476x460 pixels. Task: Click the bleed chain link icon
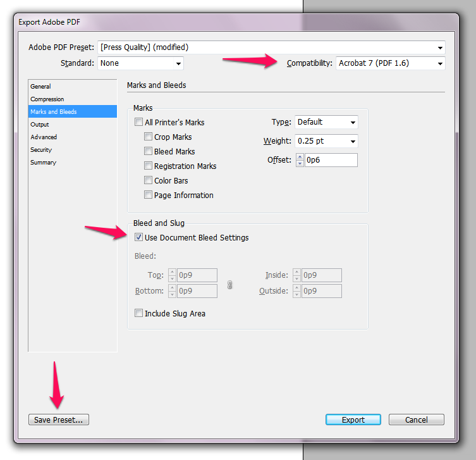(x=230, y=285)
